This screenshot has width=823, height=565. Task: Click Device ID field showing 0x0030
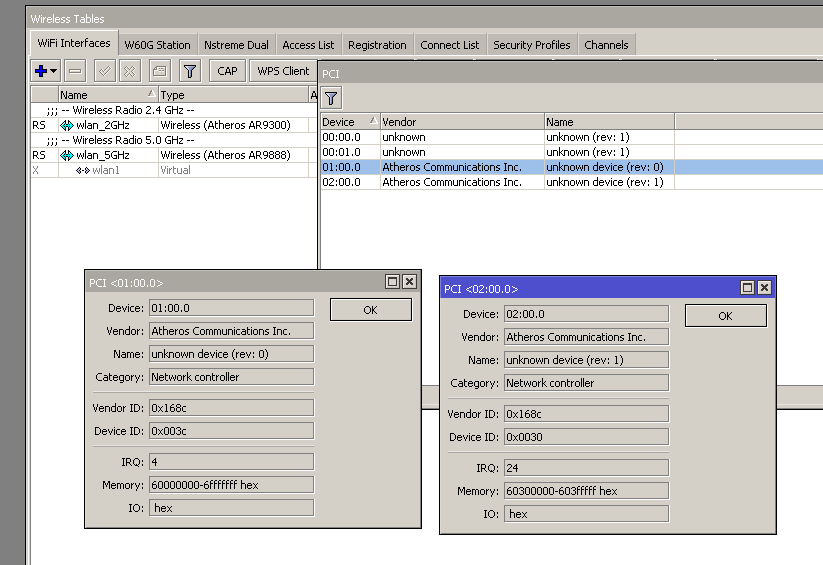click(x=586, y=437)
